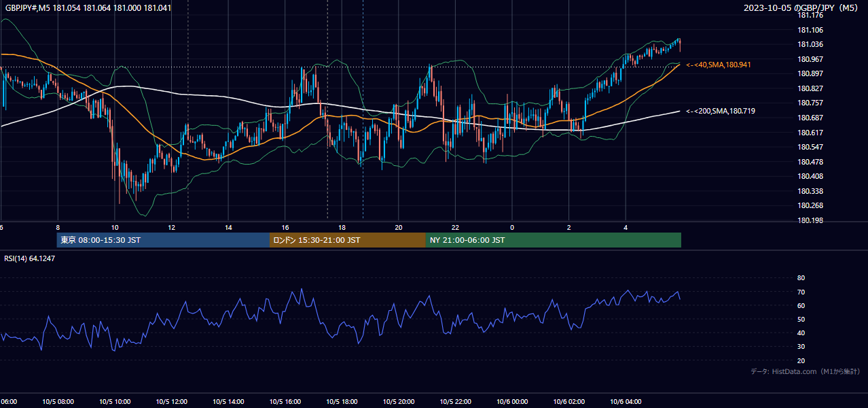The image size is (868, 408).
Task: Click price axis value 180.617
Action: [x=810, y=133]
